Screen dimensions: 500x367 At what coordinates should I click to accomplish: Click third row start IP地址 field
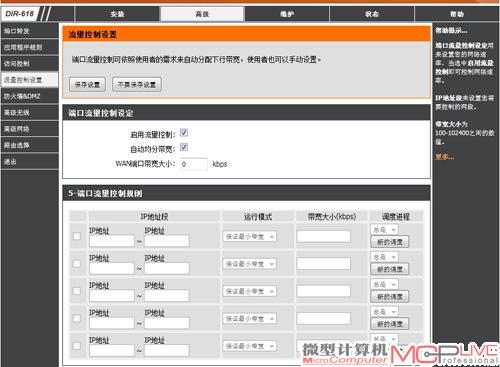(x=112, y=295)
